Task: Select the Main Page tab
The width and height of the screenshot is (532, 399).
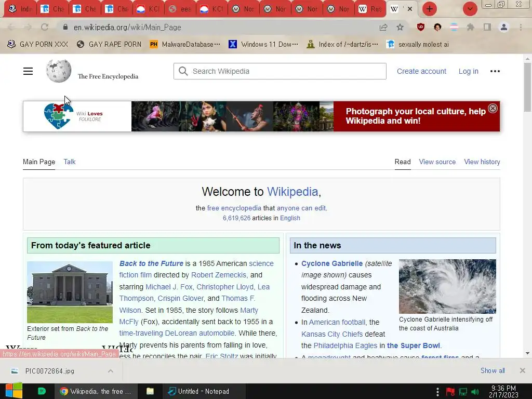Action: [x=38, y=162]
